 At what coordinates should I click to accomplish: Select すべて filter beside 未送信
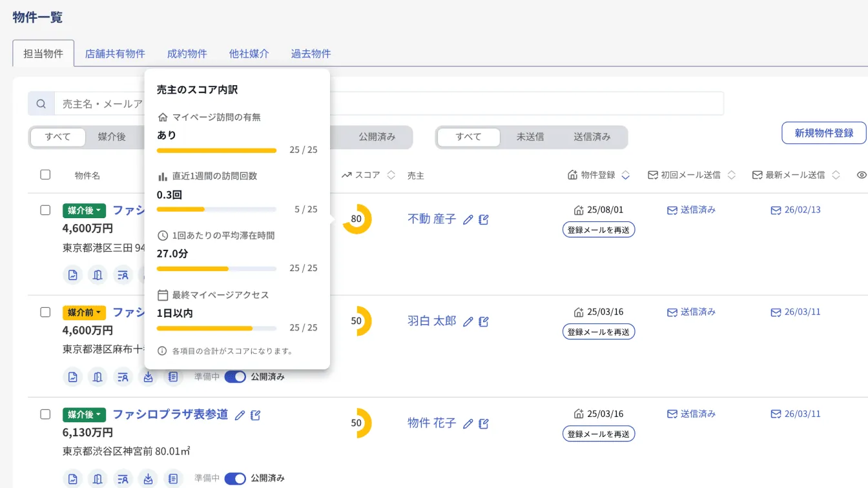coord(468,137)
